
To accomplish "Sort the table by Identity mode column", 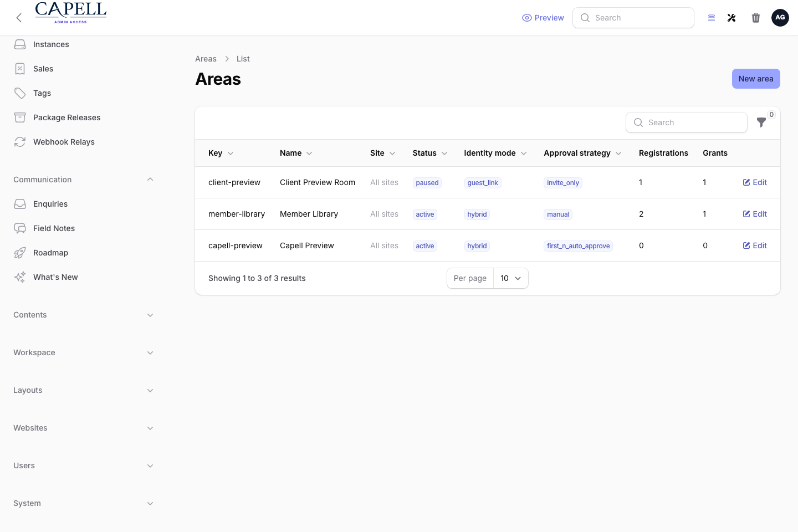I will point(495,153).
